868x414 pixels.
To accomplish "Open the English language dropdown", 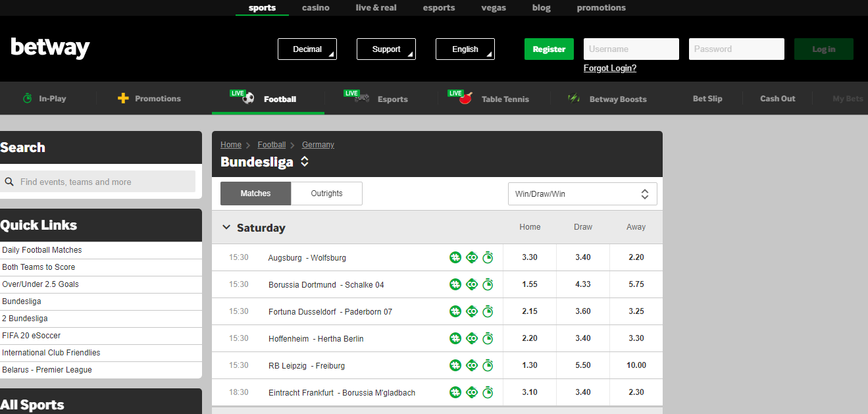I will [465, 49].
